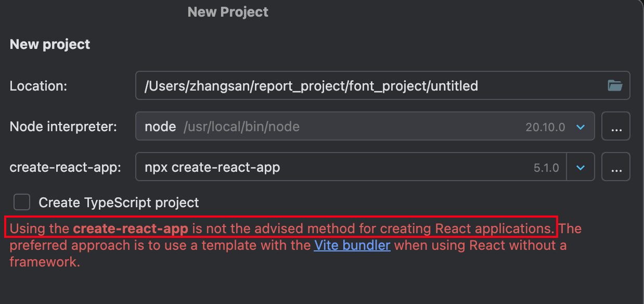
Task: Click the "create-react-app:" field label
Action: (66, 168)
